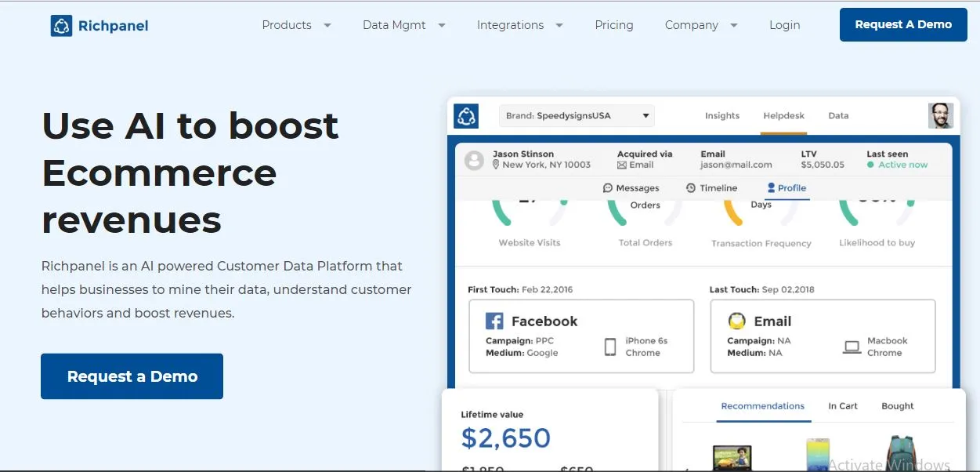Select the Bought tab
Screen dimensions: 980x472
tap(898, 406)
